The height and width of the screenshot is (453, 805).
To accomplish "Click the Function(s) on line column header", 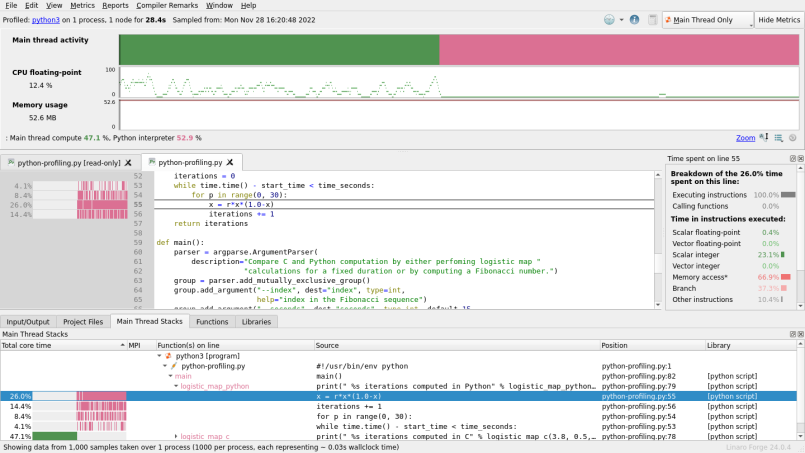I will click(x=235, y=345).
